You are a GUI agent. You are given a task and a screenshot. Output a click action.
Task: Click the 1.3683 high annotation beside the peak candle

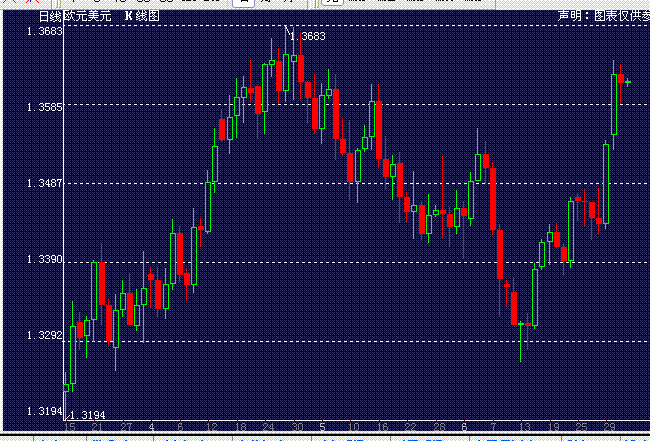click(x=308, y=36)
